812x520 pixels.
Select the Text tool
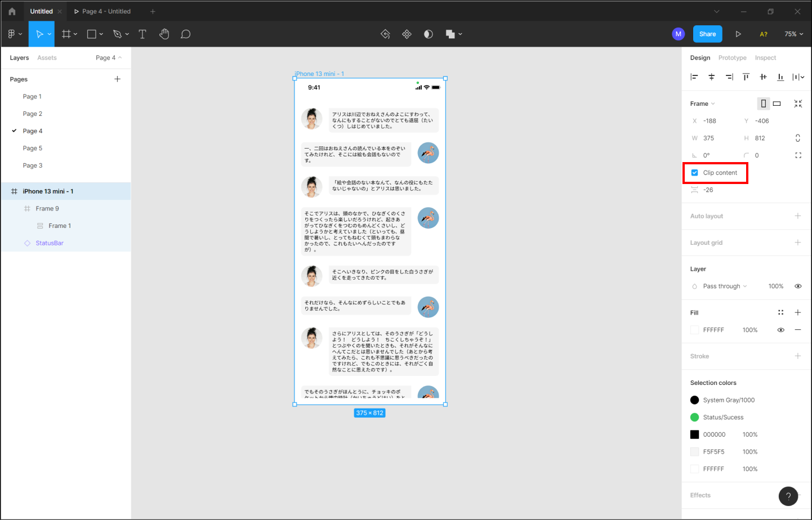tap(142, 34)
